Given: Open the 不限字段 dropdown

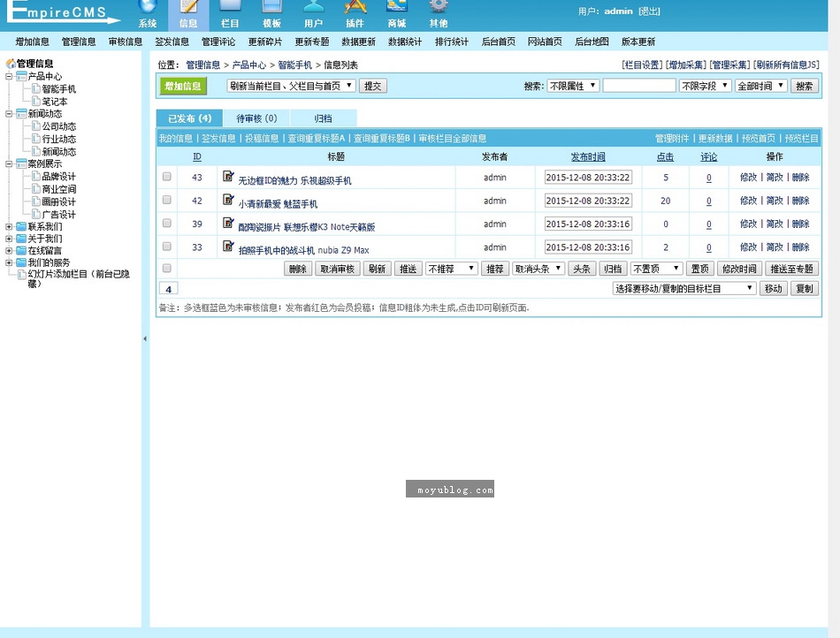Looking at the screenshot, I should 705,86.
